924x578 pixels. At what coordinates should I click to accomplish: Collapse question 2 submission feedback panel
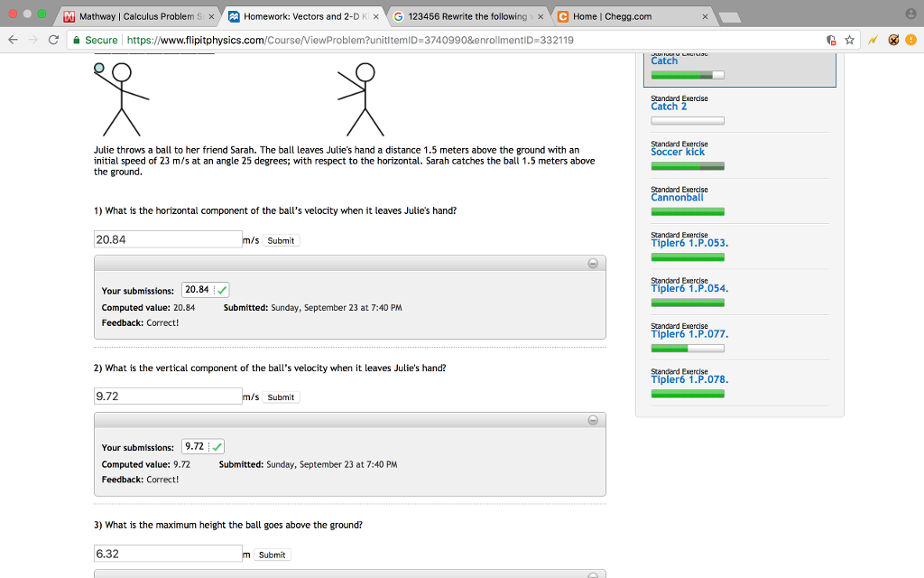pyautogui.click(x=593, y=419)
